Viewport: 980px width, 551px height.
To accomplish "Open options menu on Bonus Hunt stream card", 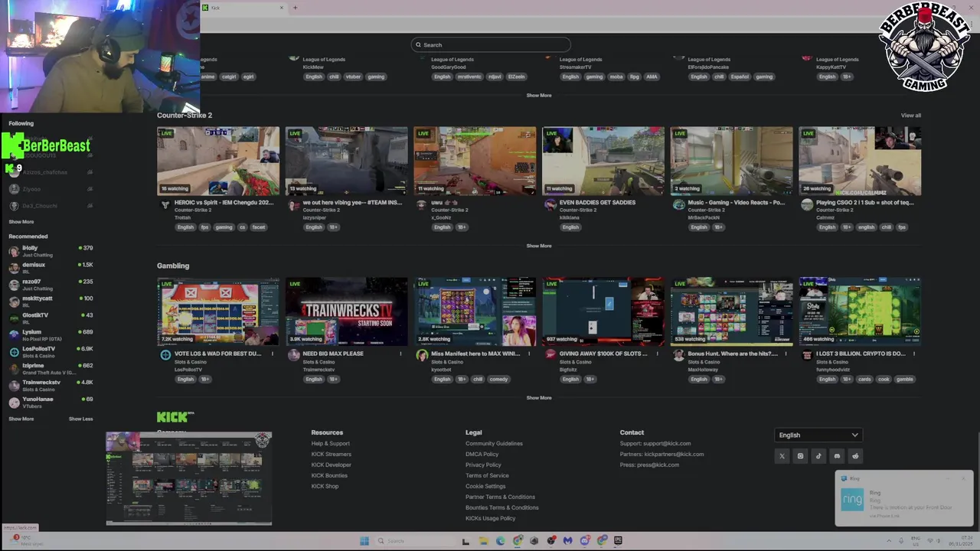I will click(786, 354).
